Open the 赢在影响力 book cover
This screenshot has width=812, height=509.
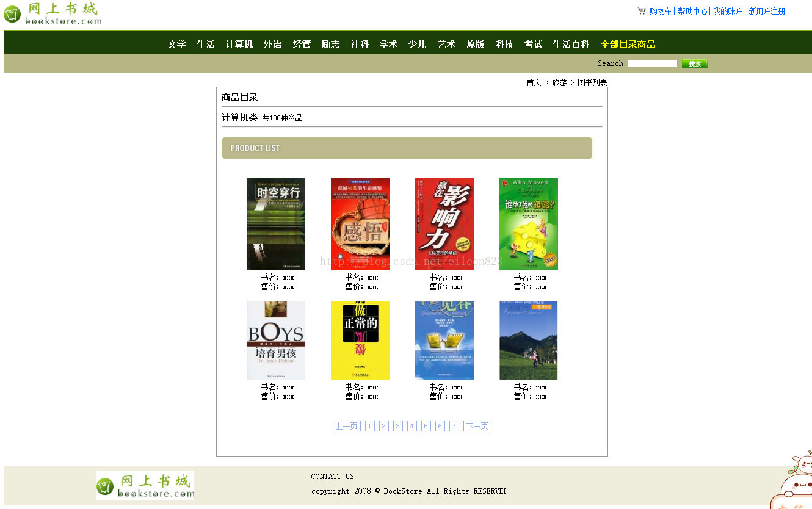point(444,224)
